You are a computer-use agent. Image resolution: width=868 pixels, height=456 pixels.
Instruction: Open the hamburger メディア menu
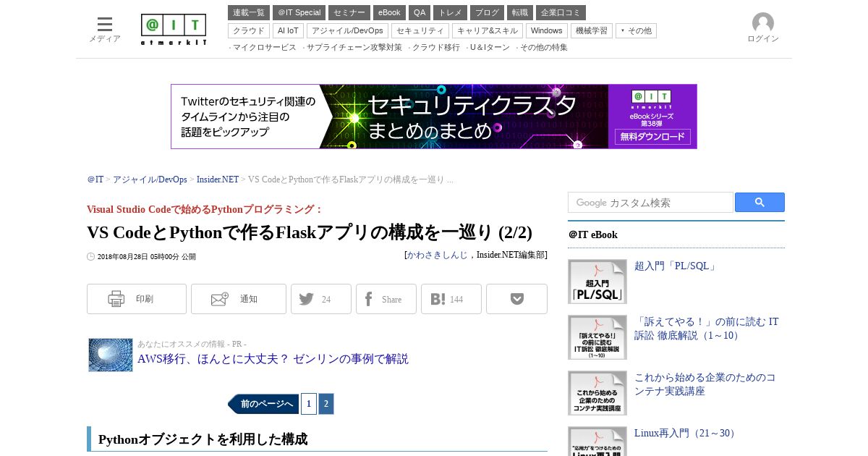105,30
